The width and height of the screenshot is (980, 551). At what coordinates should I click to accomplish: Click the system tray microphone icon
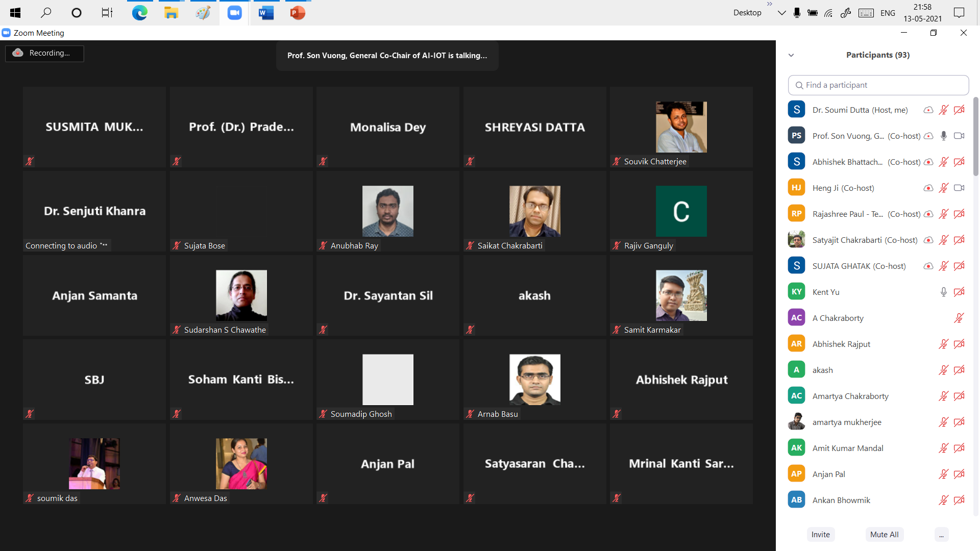pos(797,13)
